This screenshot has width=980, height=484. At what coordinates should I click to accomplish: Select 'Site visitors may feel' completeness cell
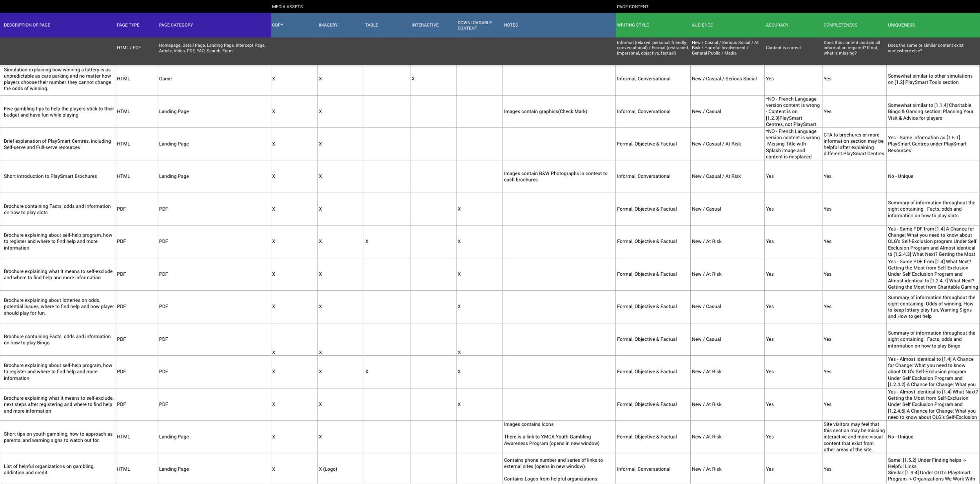[854, 437]
